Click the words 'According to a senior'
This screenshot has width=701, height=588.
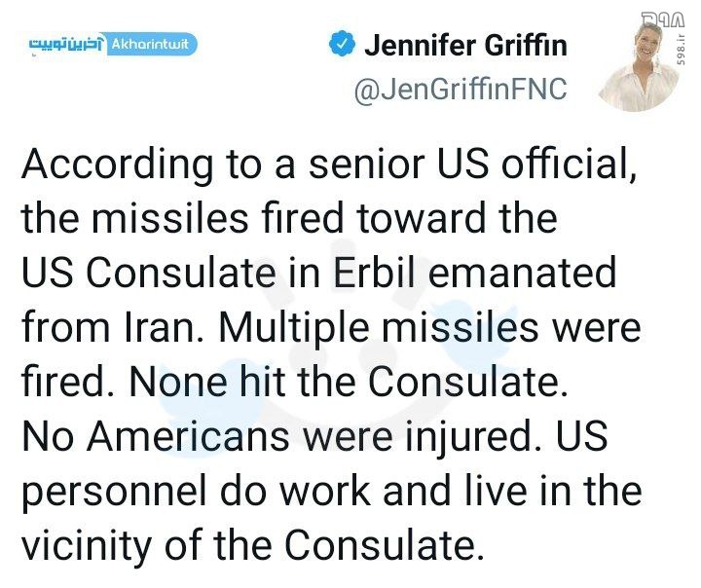(222, 165)
